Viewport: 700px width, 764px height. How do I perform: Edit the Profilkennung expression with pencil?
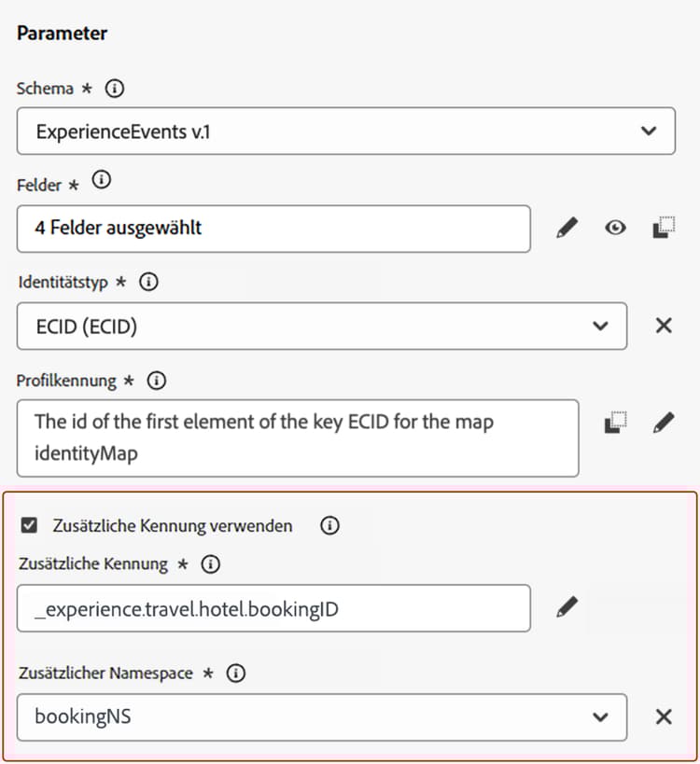[664, 423]
